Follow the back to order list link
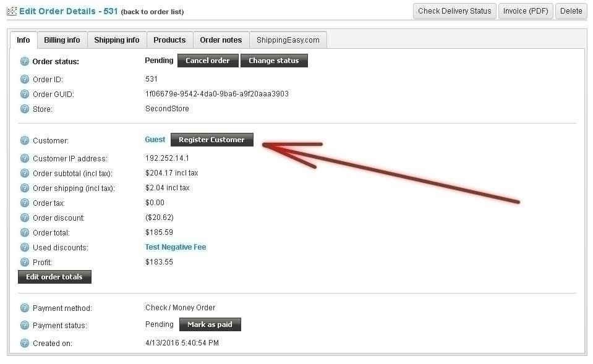This screenshot has width=593, height=364. (x=152, y=12)
